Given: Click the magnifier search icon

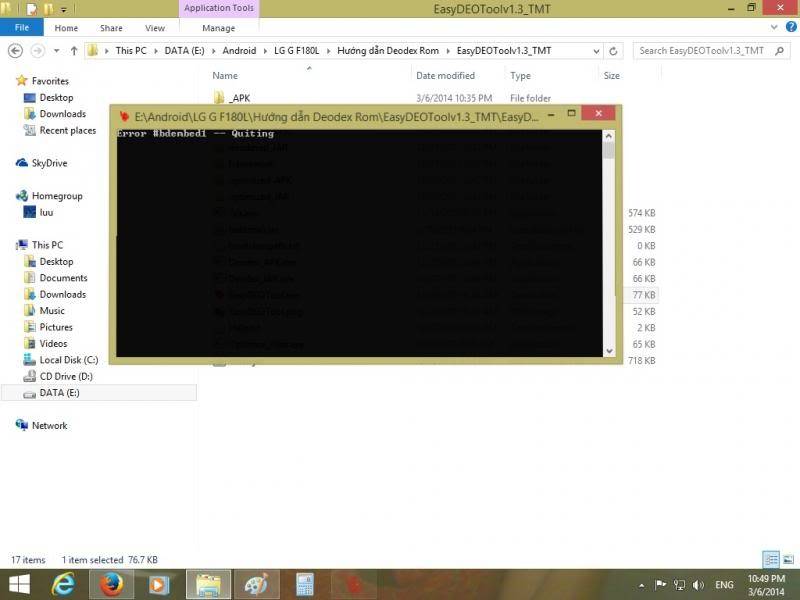Looking at the screenshot, I should pyautogui.click(x=780, y=51).
